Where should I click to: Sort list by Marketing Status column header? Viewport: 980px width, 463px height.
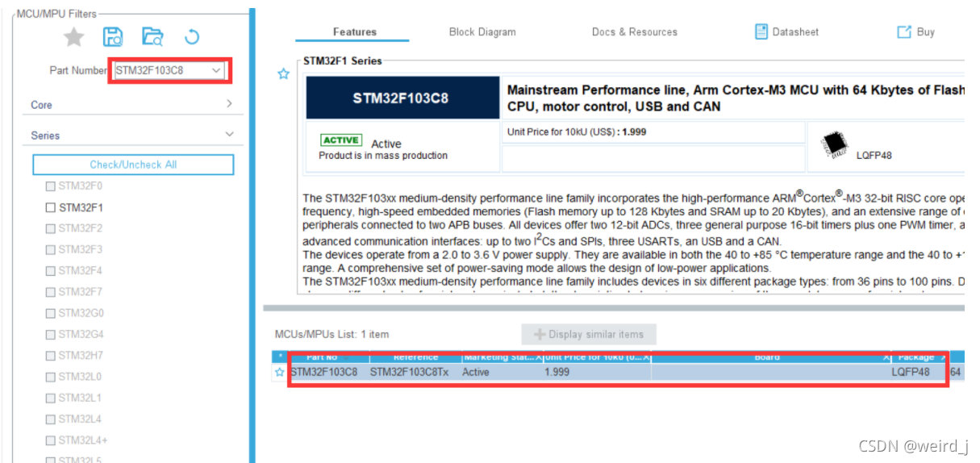pyautogui.click(x=502, y=357)
